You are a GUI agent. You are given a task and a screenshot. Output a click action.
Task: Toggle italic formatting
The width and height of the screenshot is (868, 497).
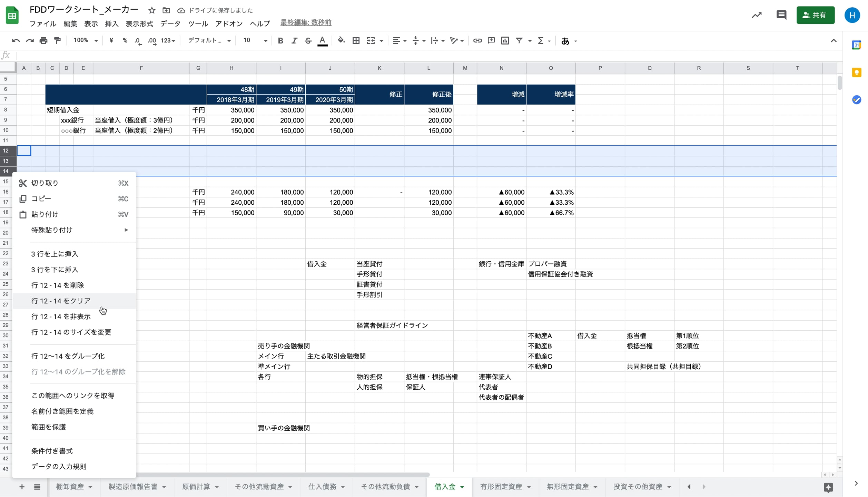294,41
